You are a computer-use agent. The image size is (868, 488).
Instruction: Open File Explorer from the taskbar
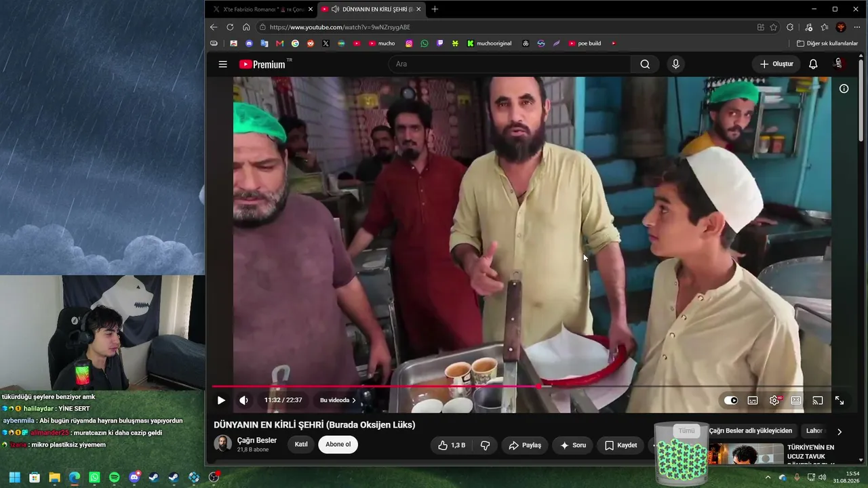click(x=54, y=478)
